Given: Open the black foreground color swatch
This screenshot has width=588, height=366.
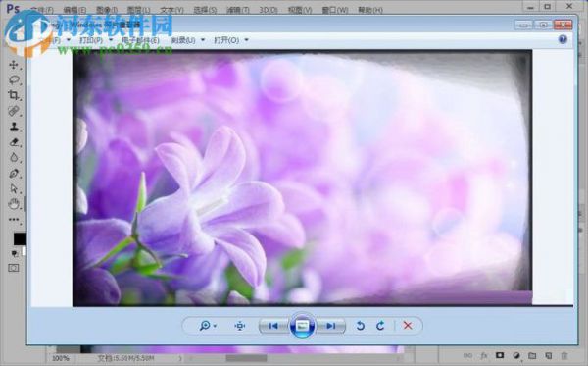Looking at the screenshot, I should click(20, 239).
